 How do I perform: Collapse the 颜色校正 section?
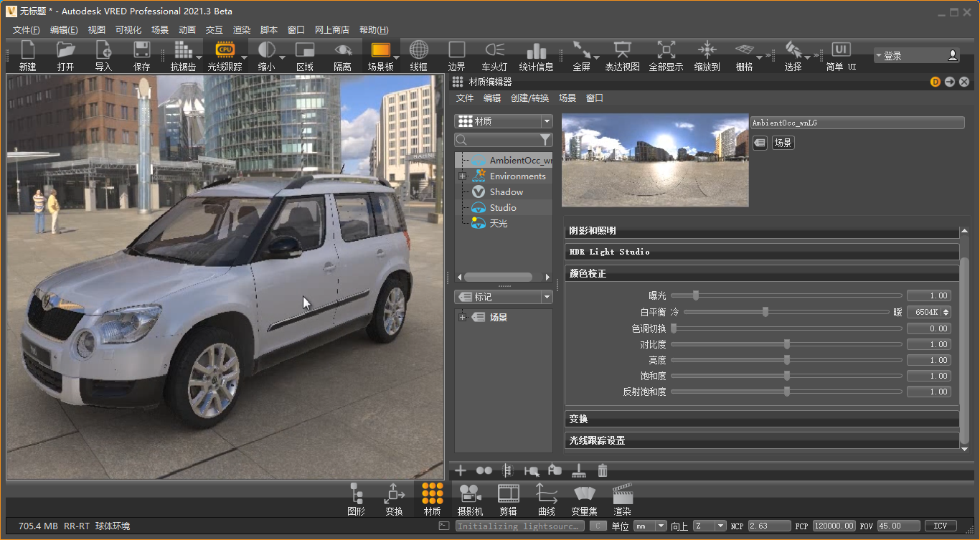763,273
